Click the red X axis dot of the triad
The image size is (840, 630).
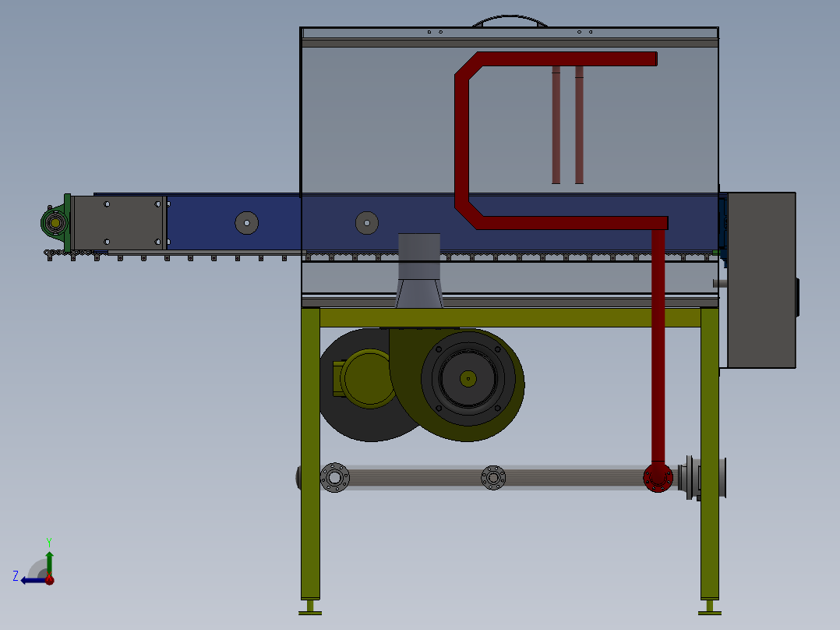[x=49, y=579]
